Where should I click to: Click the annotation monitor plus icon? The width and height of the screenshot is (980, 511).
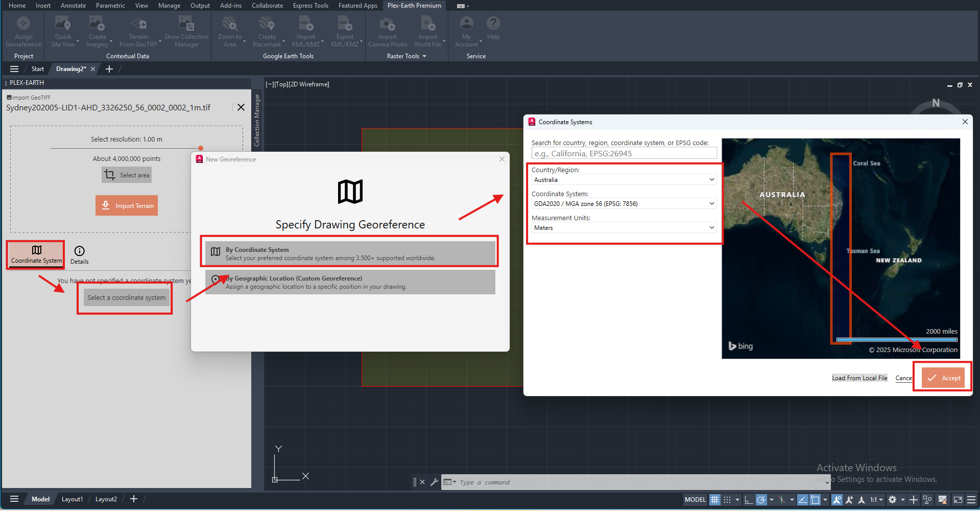[x=914, y=500]
